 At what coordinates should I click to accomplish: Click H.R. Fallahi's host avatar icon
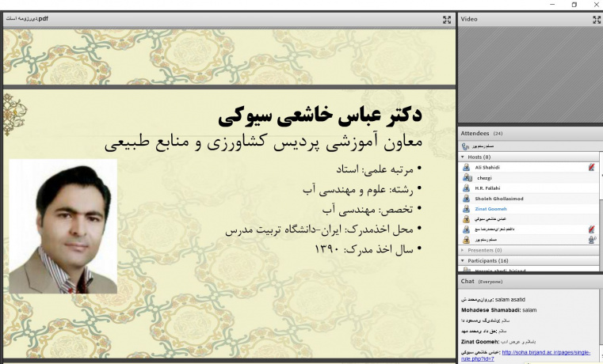point(466,188)
